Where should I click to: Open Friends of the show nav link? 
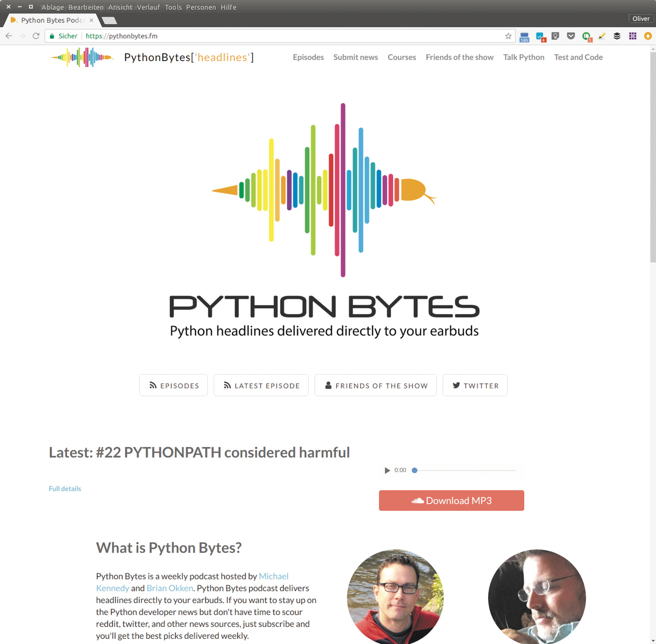pyautogui.click(x=460, y=57)
